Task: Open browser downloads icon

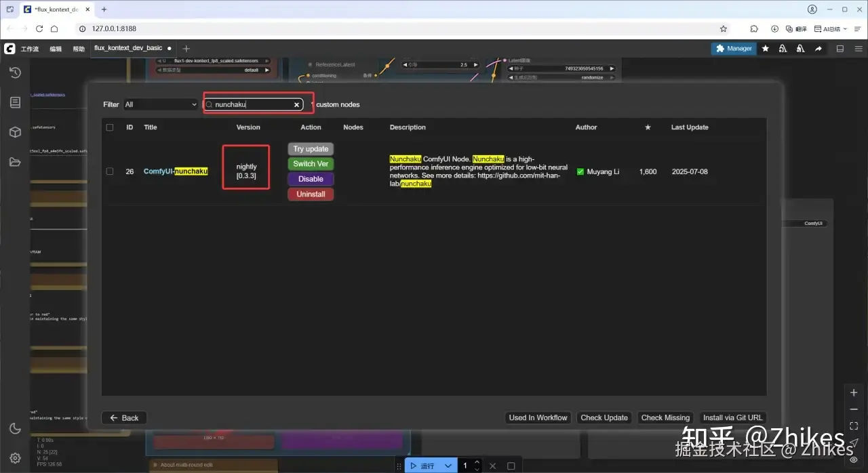Action: [774, 29]
